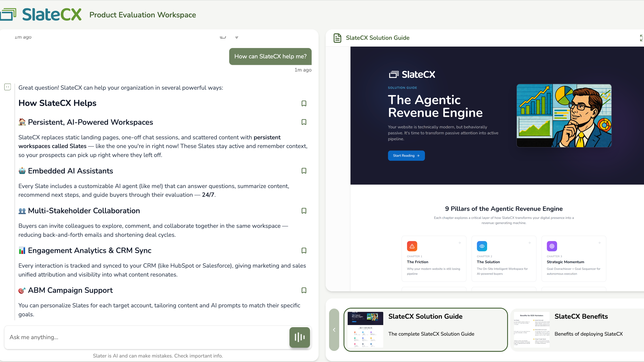Screen dimensions: 644x362
Task: Select "The Solution" chapter title
Action: click(488, 262)
